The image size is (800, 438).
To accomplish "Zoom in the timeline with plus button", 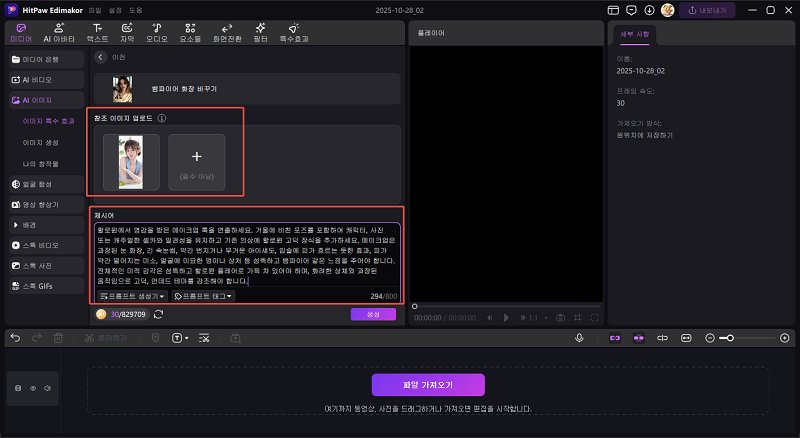I will point(785,338).
